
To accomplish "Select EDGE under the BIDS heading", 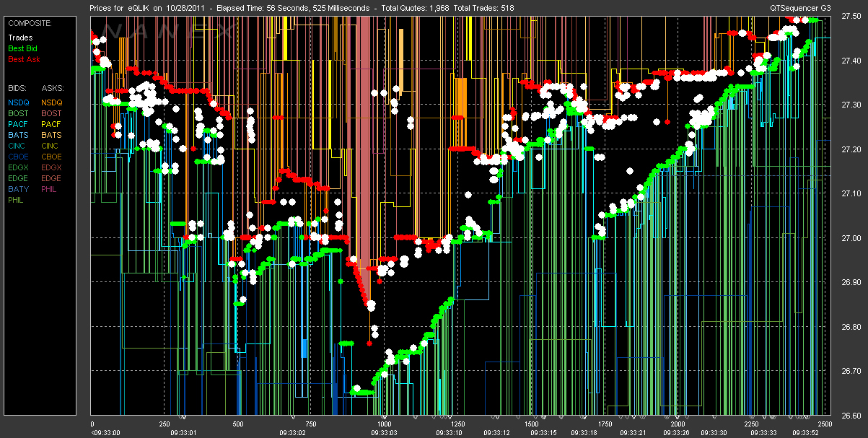I will 19,178.
